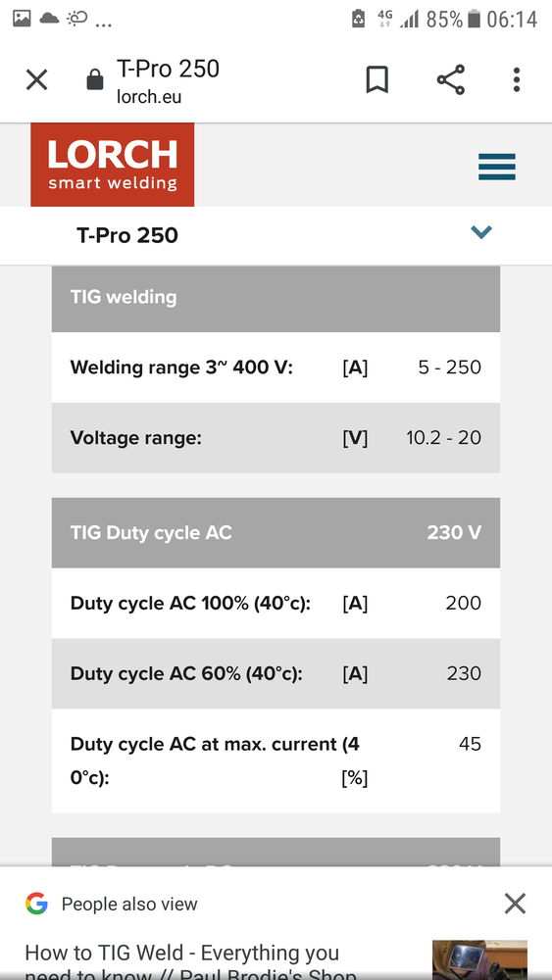552x980 pixels.
Task: Tap the lorch.eu address text
Action: click(x=149, y=97)
